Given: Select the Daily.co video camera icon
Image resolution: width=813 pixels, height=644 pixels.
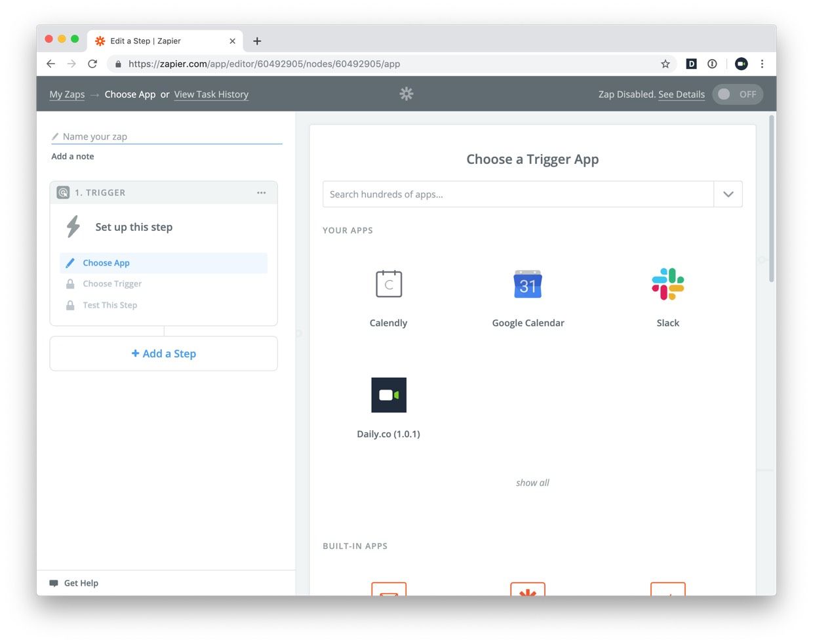Looking at the screenshot, I should pyautogui.click(x=389, y=395).
